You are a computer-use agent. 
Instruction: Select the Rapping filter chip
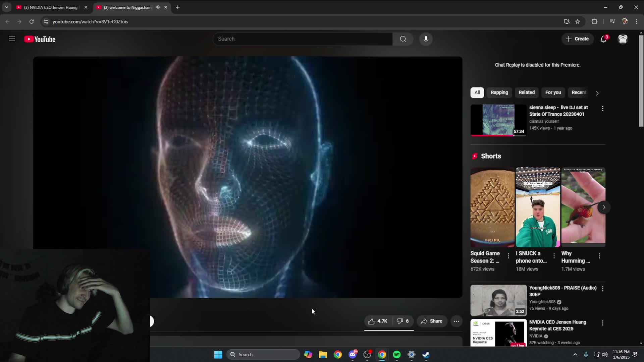499,93
